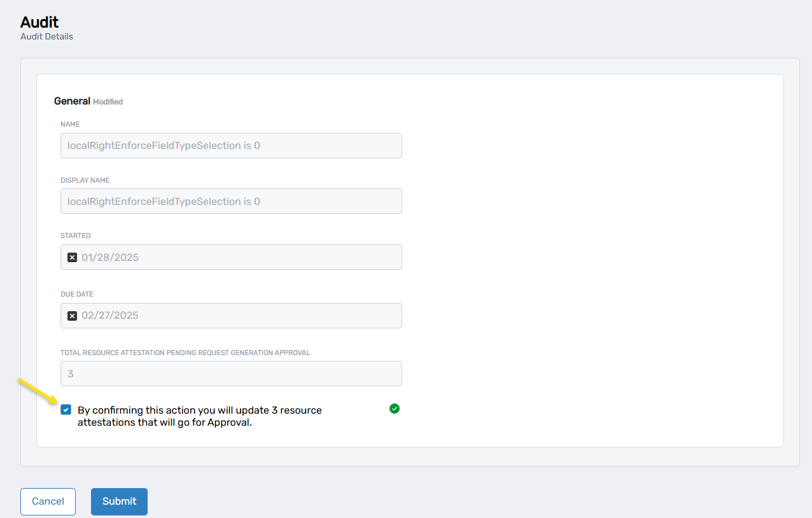The height and width of the screenshot is (518, 812).
Task: Open the Started date field 01/28/2025
Action: (239, 258)
